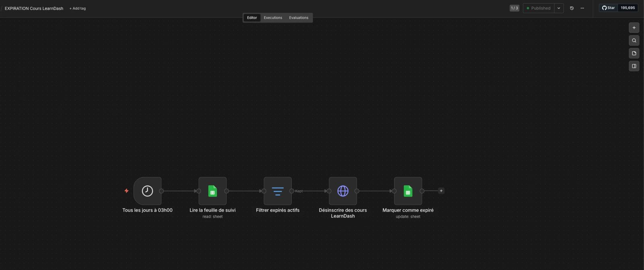Viewport: 644px width, 270px height.
Task: Click the plus button in the right panel
Action: [634, 28]
